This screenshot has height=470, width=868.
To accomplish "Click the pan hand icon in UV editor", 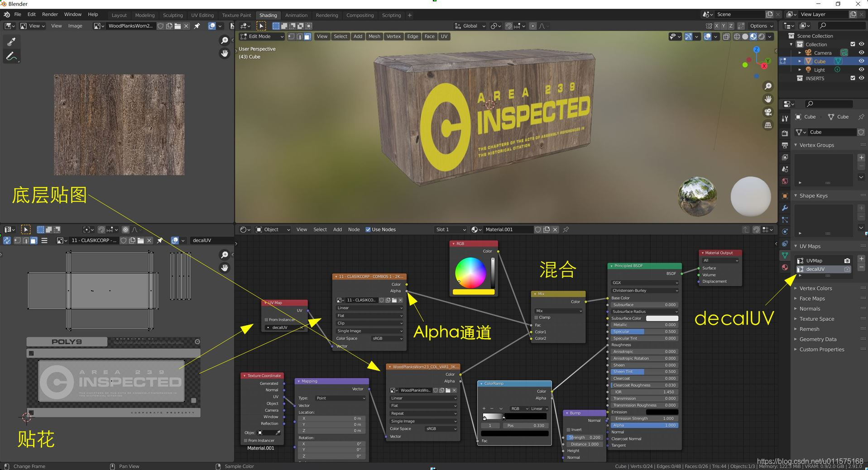I will click(x=225, y=268).
